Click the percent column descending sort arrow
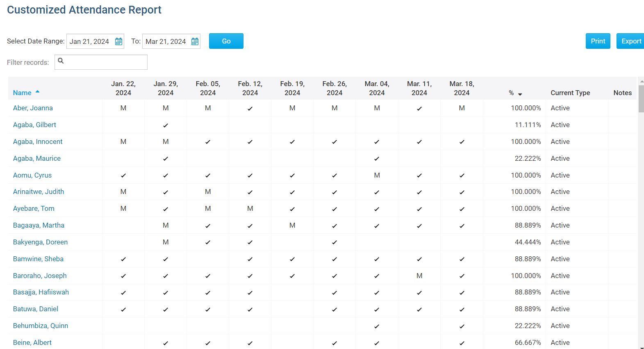 520,94
